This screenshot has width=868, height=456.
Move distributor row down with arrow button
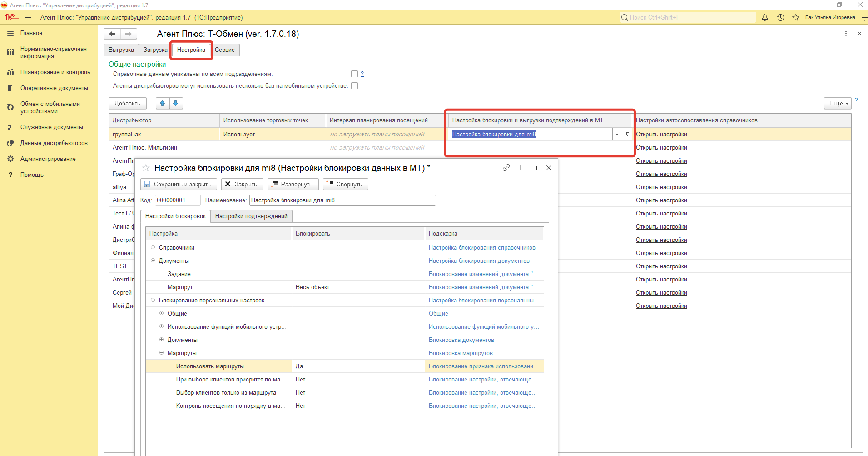pyautogui.click(x=176, y=104)
